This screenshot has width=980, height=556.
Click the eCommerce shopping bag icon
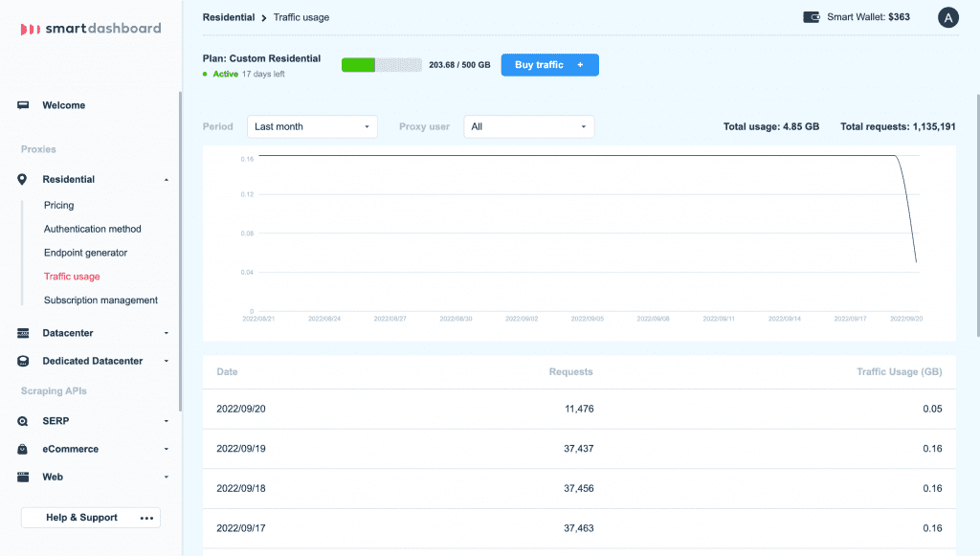coord(23,449)
